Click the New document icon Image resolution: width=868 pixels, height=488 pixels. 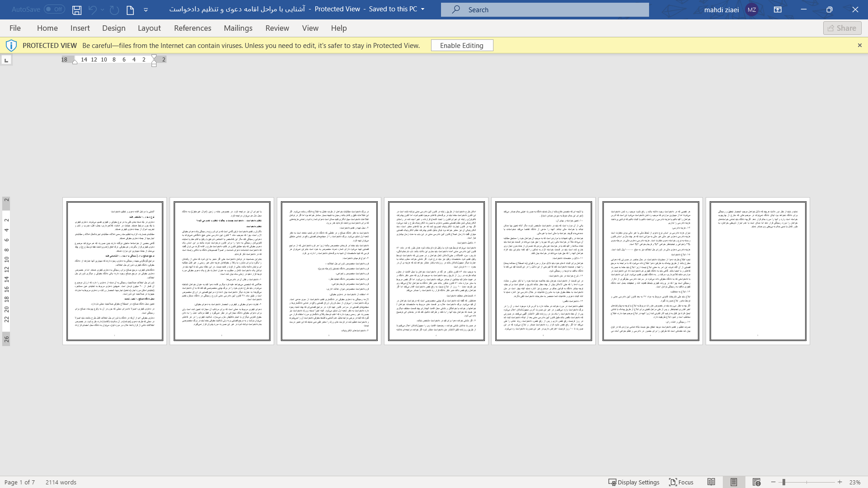point(130,10)
